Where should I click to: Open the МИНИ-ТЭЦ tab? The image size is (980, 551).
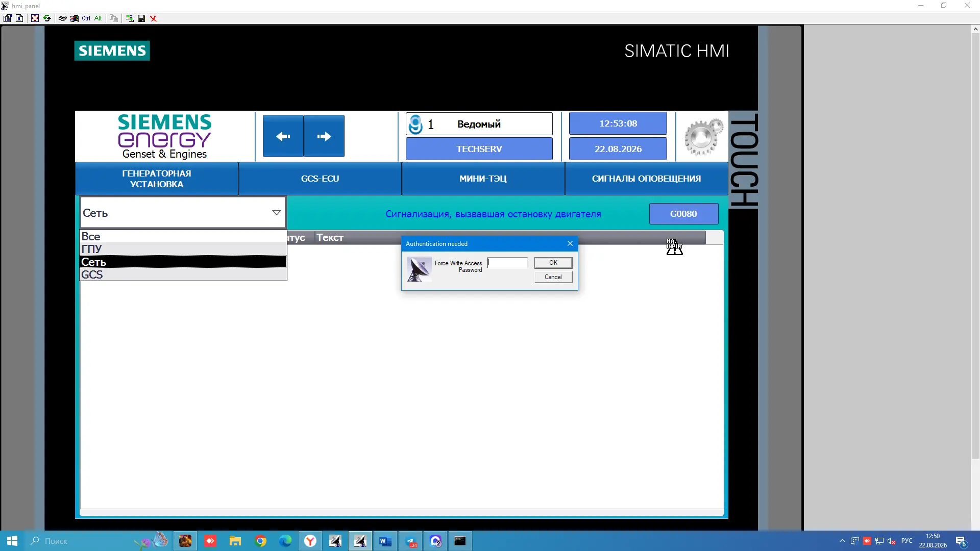(483, 179)
